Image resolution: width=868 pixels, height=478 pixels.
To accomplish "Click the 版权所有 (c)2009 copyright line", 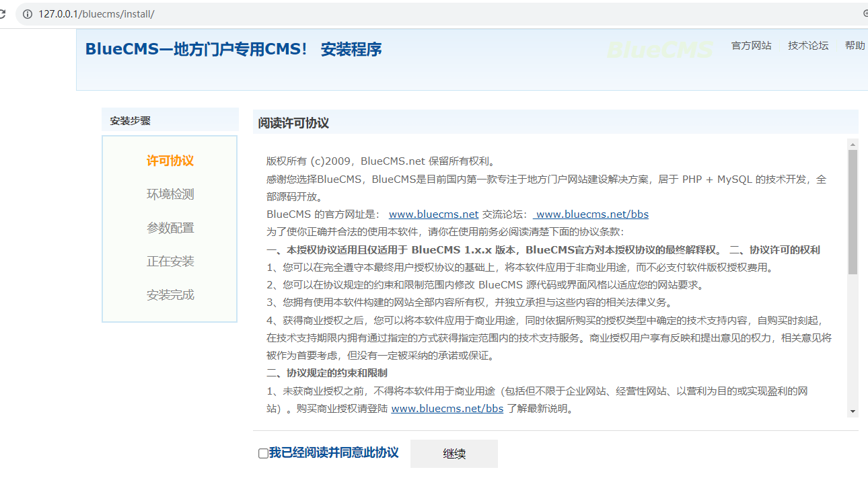I will tap(381, 161).
